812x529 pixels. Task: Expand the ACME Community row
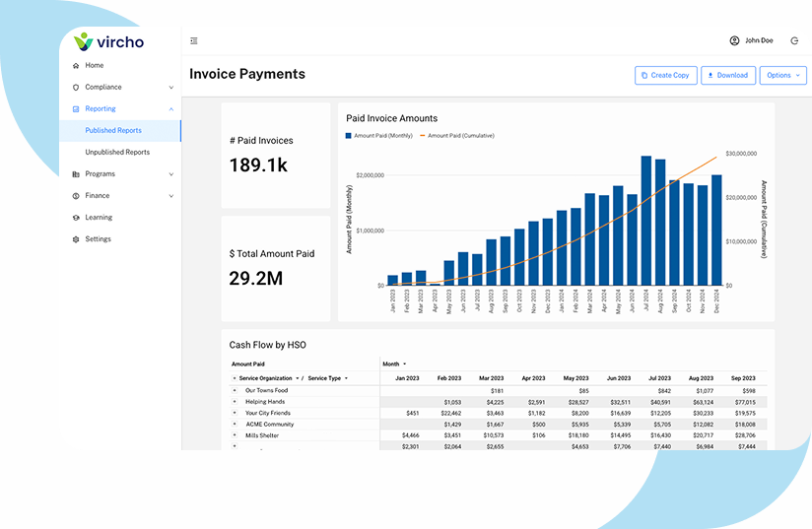(x=235, y=424)
